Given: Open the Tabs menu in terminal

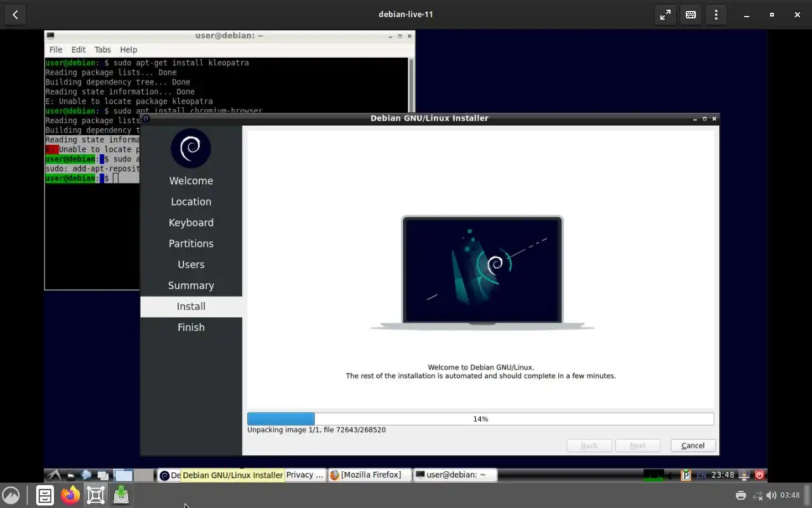Looking at the screenshot, I should click(x=102, y=50).
